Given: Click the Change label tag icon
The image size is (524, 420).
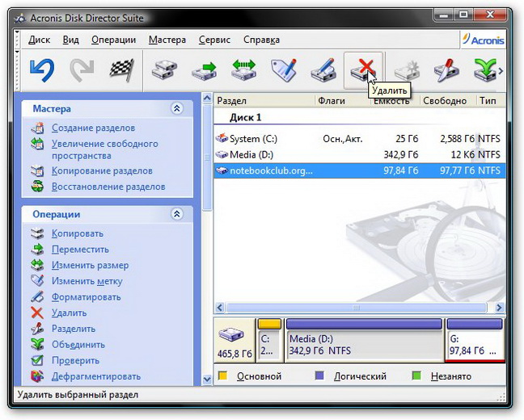Looking at the screenshot, I should (x=284, y=69).
